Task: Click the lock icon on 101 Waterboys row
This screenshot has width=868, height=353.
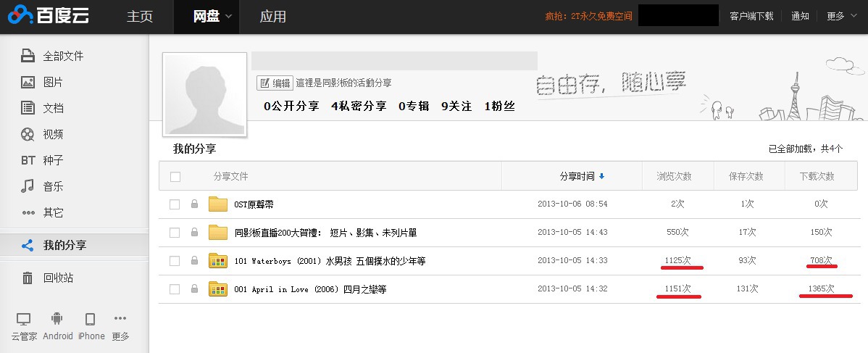Action: click(194, 260)
